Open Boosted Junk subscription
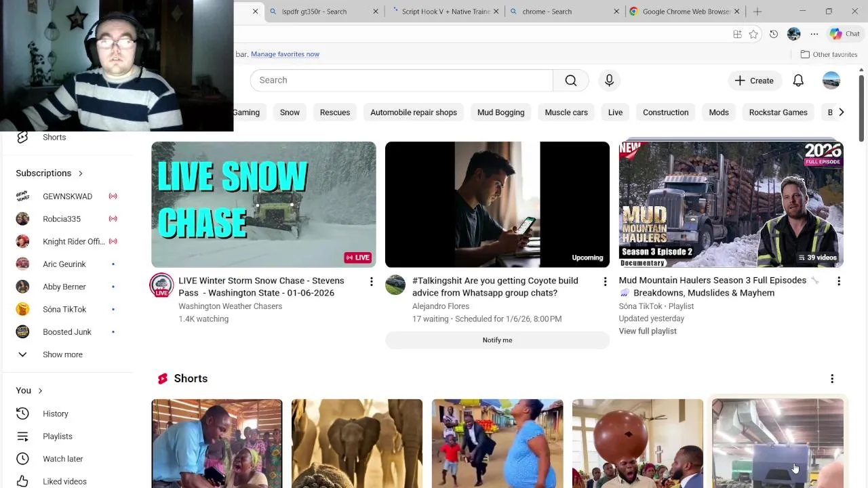 pyautogui.click(x=66, y=332)
